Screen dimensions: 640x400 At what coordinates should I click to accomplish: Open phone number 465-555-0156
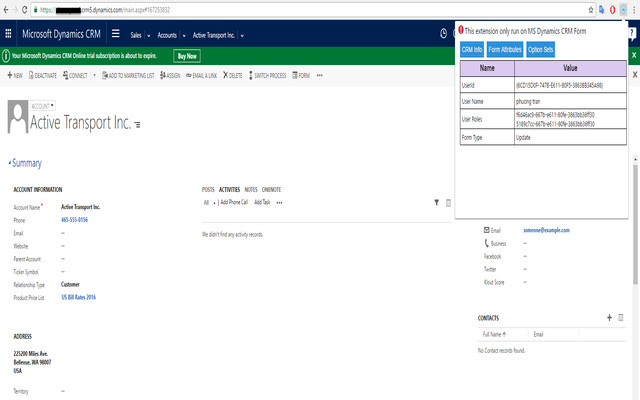pyautogui.click(x=74, y=220)
